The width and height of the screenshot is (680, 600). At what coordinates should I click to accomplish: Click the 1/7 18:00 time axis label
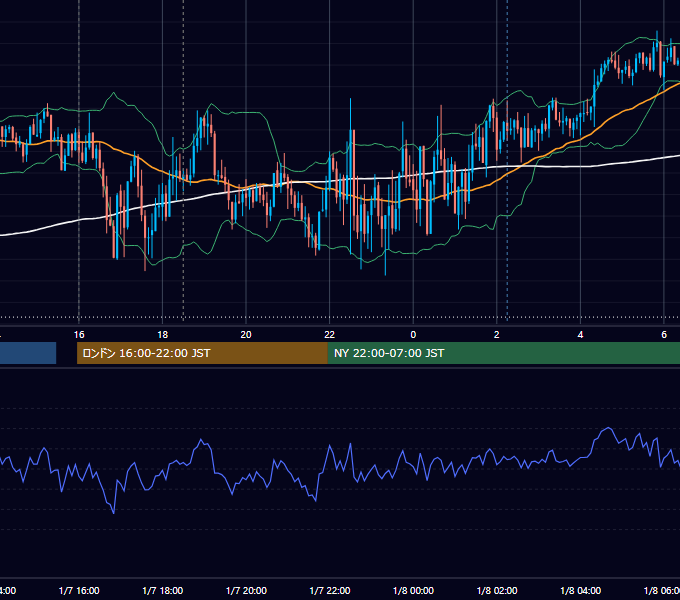(x=163, y=590)
